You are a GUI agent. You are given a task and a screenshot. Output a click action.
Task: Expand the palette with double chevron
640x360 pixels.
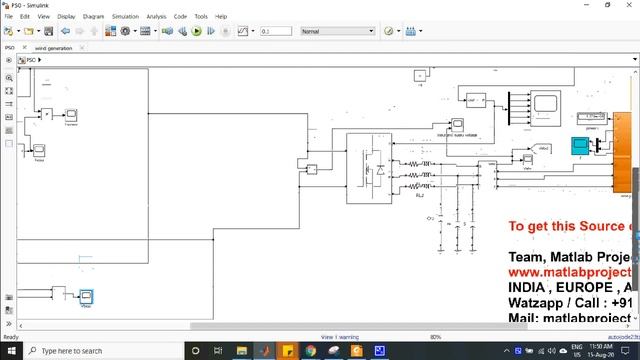tap(9, 324)
